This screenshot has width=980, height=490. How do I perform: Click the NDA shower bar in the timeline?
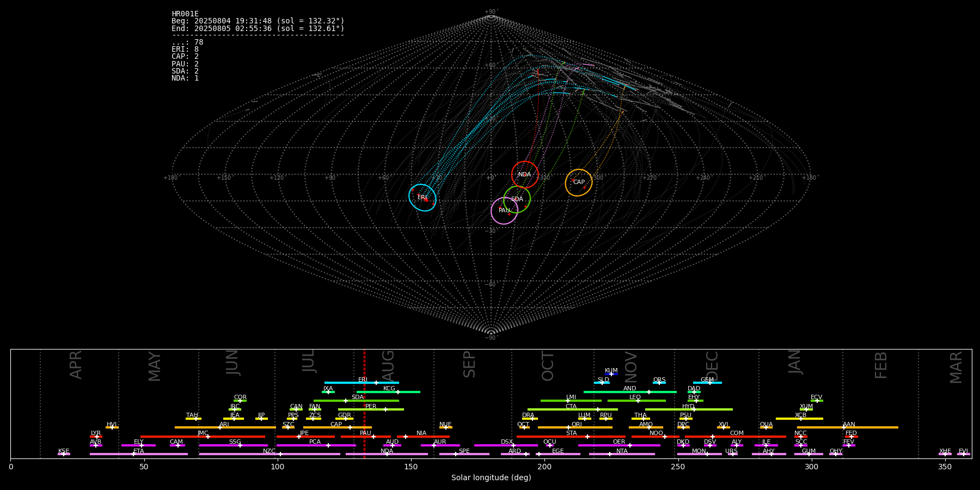[x=387, y=454]
